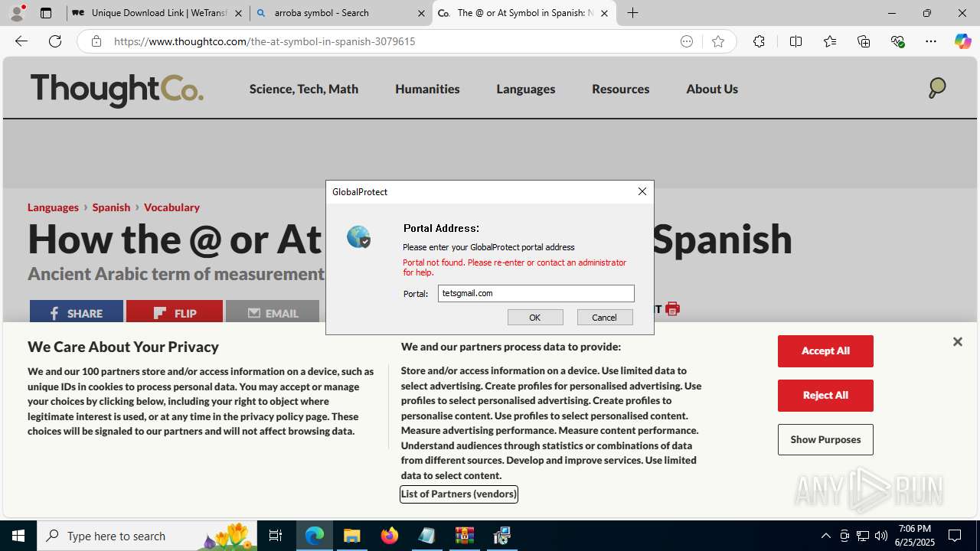Follow the Vocabulary breadcrumb link
Image resolution: width=980 pixels, height=551 pixels.
[171, 207]
